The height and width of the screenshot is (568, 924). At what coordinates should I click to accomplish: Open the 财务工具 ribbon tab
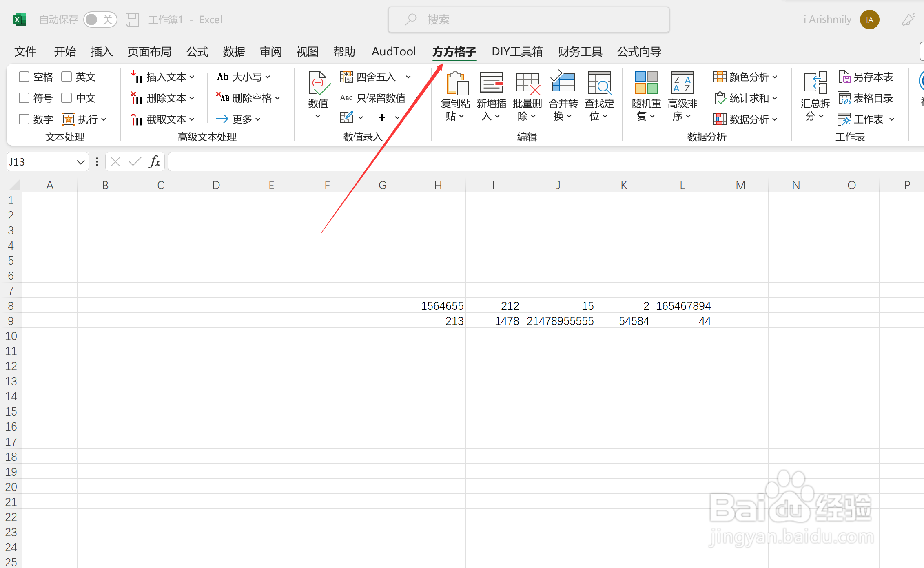(580, 52)
